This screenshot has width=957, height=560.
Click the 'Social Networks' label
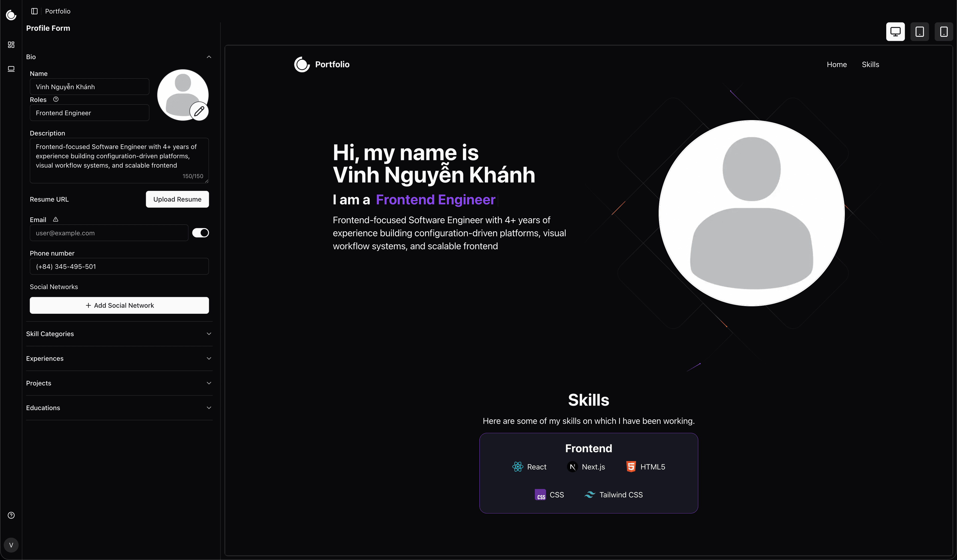click(x=54, y=287)
